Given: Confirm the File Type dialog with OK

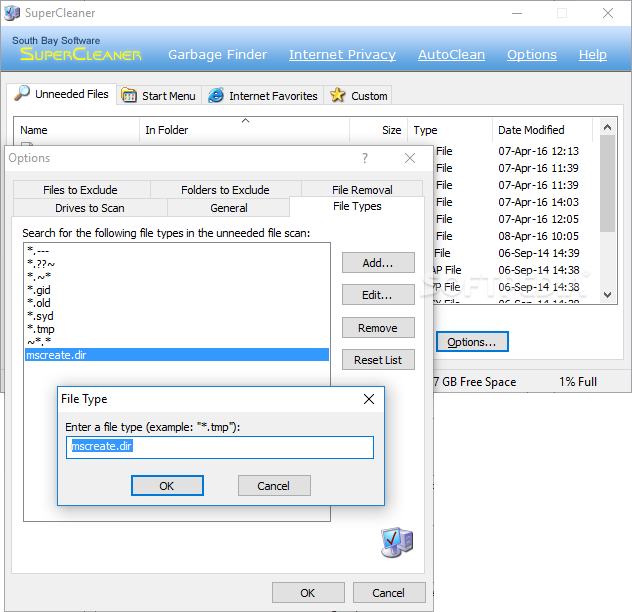Looking at the screenshot, I should pyautogui.click(x=167, y=486).
